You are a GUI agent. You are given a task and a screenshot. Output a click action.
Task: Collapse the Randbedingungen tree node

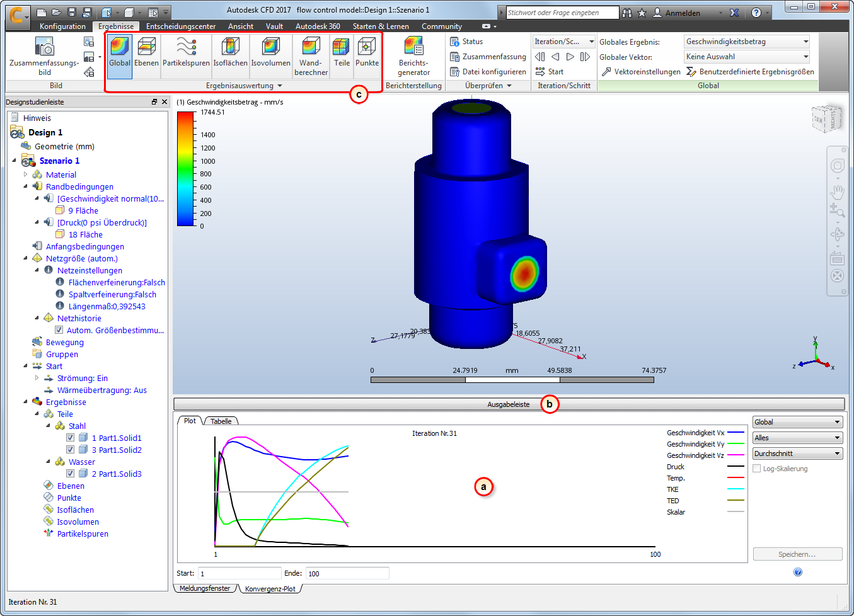[x=26, y=186]
